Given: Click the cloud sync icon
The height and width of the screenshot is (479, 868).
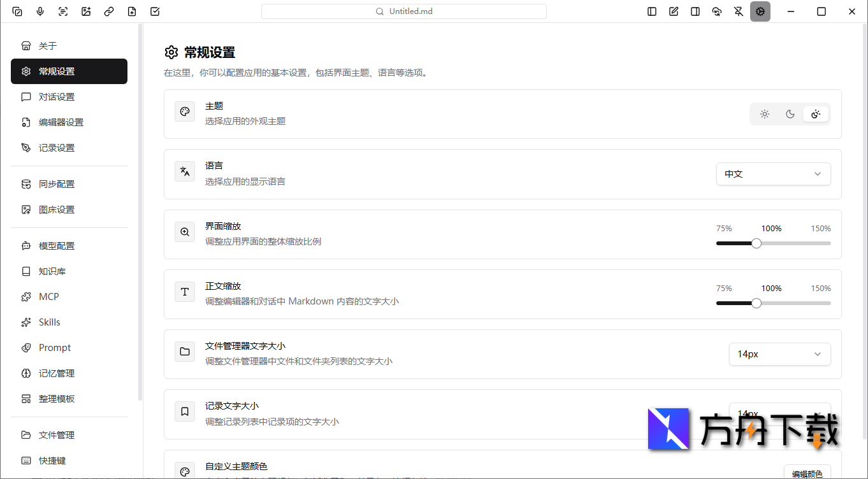Looking at the screenshot, I should coord(716,11).
